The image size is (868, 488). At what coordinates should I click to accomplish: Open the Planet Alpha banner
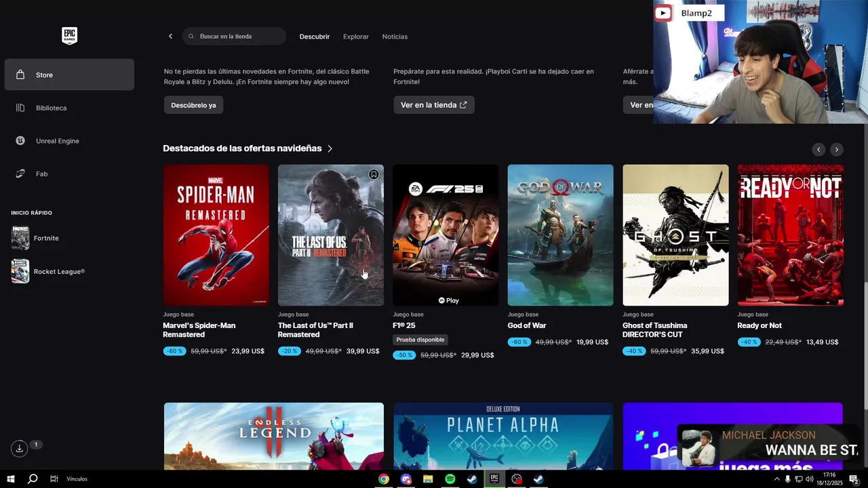point(503,436)
